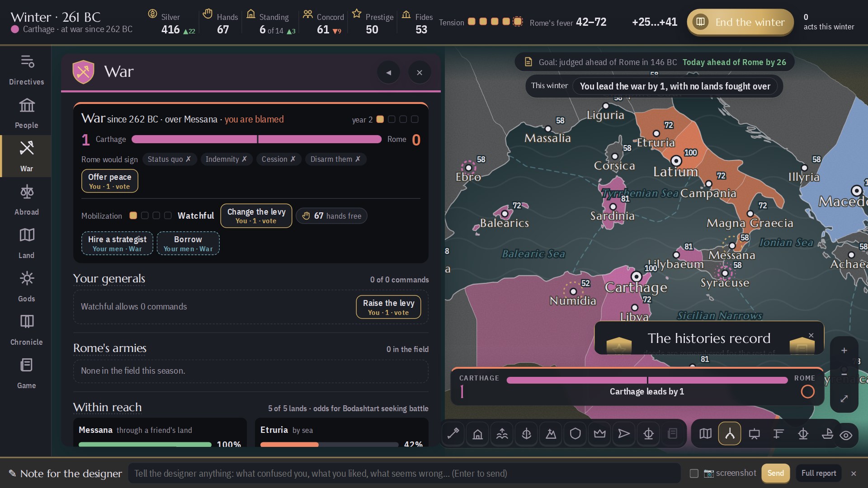Zoom in the map with plus button
Screen dimensions: 868x488
844,350
